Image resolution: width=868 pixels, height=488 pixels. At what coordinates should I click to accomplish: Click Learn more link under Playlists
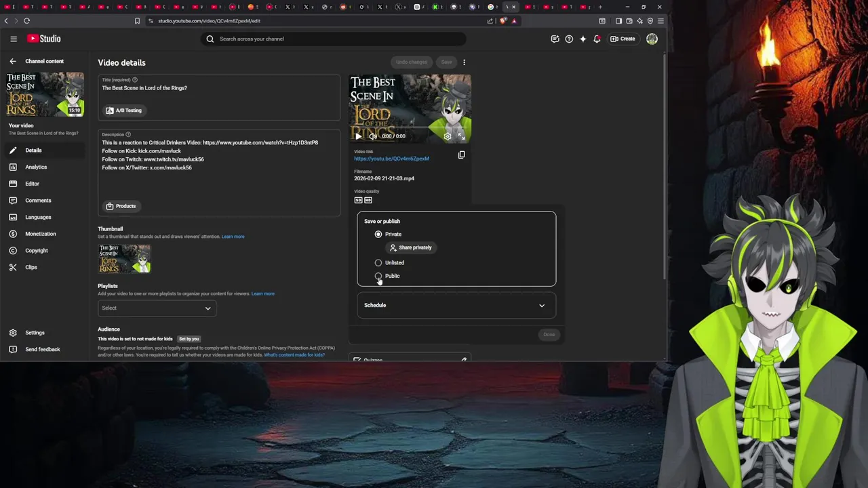point(263,294)
